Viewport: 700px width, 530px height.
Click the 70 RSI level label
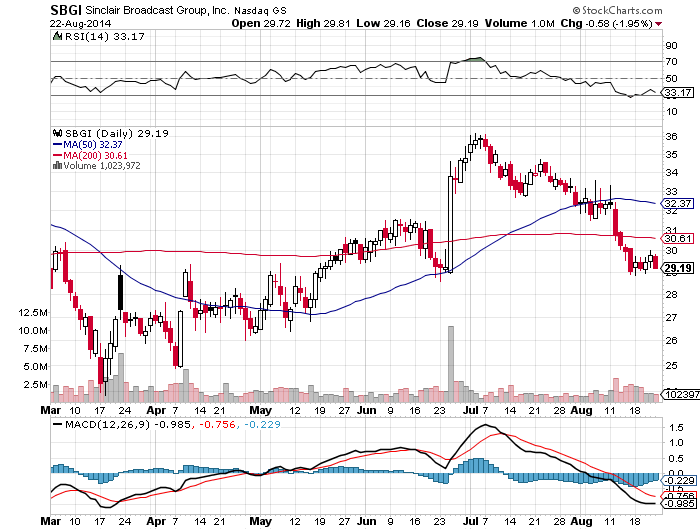(x=671, y=62)
